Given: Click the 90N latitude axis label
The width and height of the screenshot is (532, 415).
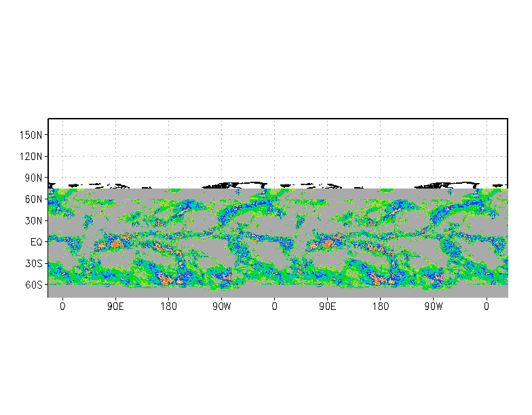Looking at the screenshot, I should coord(34,178).
